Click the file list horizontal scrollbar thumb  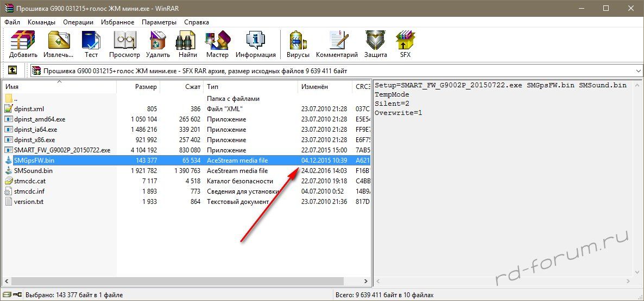click(x=178, y=281)
